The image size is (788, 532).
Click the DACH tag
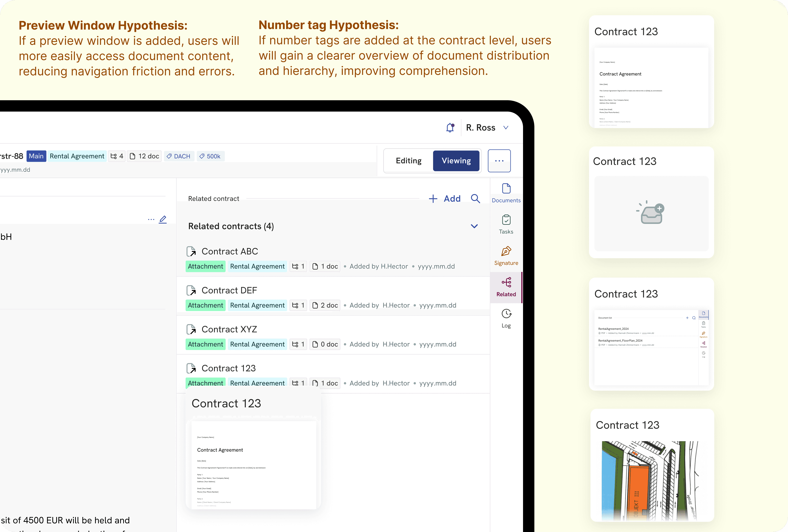pos(179,156)
